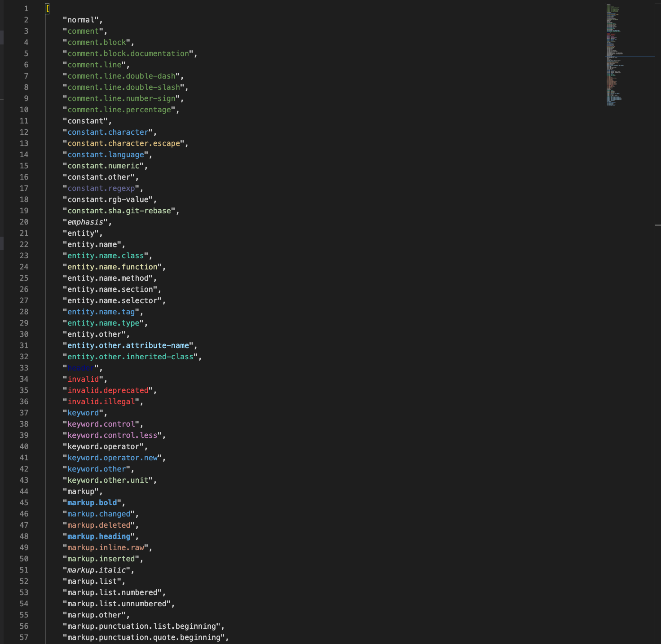The width and height of the screenshot is (661, 644).
Task: Click "entity.other.attribute-name" text
Action: point(128,345)
